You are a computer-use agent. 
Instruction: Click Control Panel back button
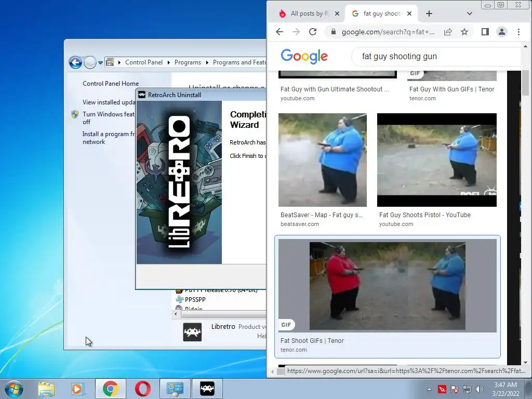pos(75,62)
